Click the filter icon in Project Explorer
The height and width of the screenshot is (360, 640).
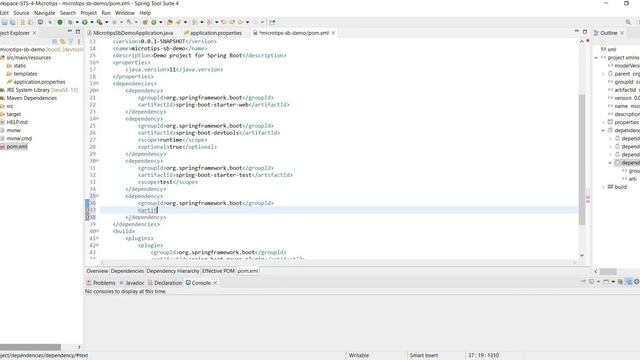click(x=71, y=41)
